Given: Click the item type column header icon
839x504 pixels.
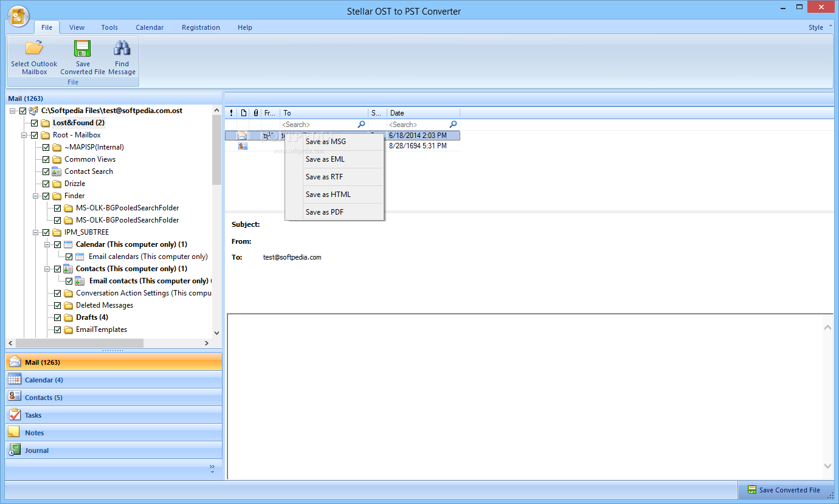Looking at the screenshot, I should pos(243,112).
